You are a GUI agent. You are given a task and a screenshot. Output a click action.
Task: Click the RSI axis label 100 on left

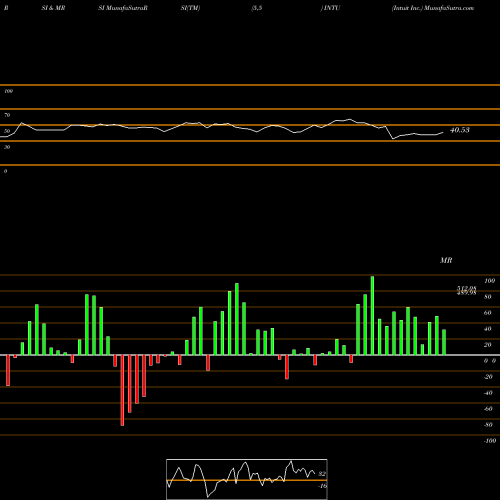click(x=8, y=91)
